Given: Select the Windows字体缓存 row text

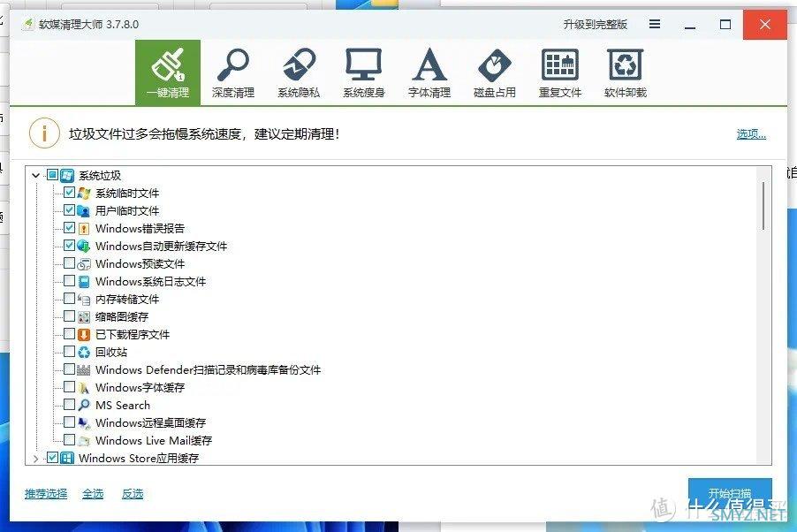Looking at the screenshot, I should point(140,388).
